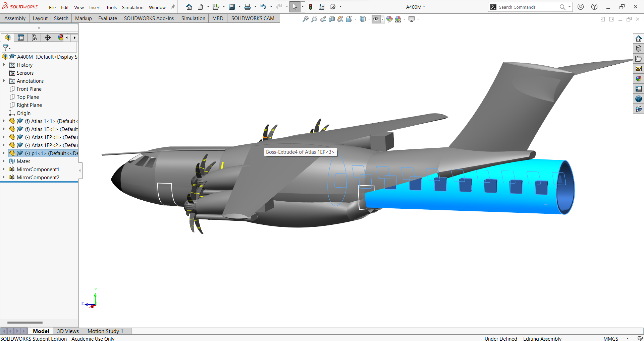Screen dimensions: 644x341
Task: Click the View Settings monitor icon
Action: 412,19
